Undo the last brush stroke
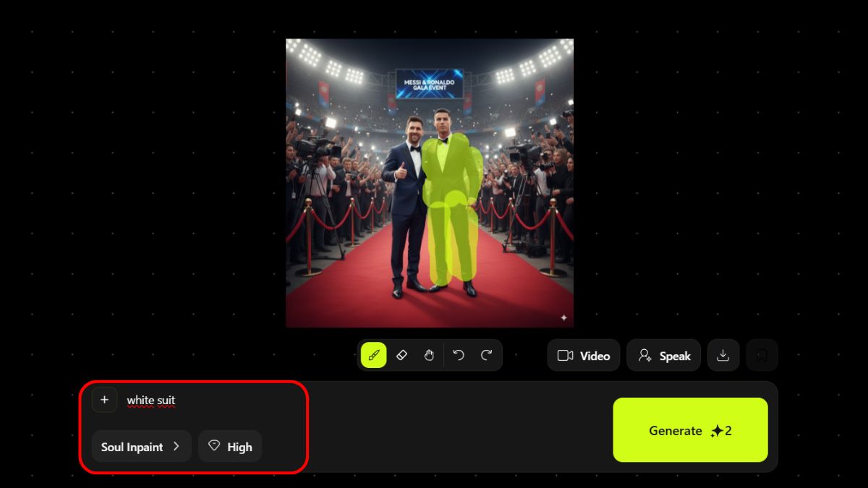Viewport: 868px width, 488px height. pyautogui.click(x=459, y=355)
